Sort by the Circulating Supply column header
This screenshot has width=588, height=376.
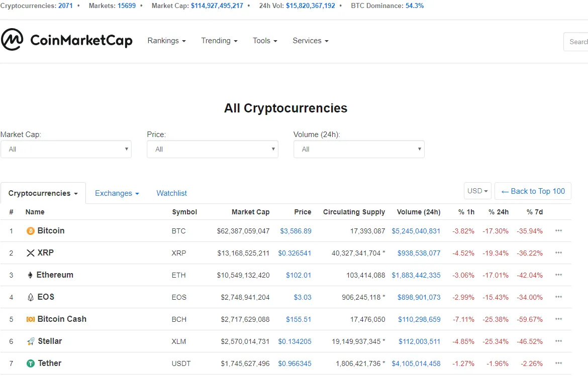tap(354, 212)
